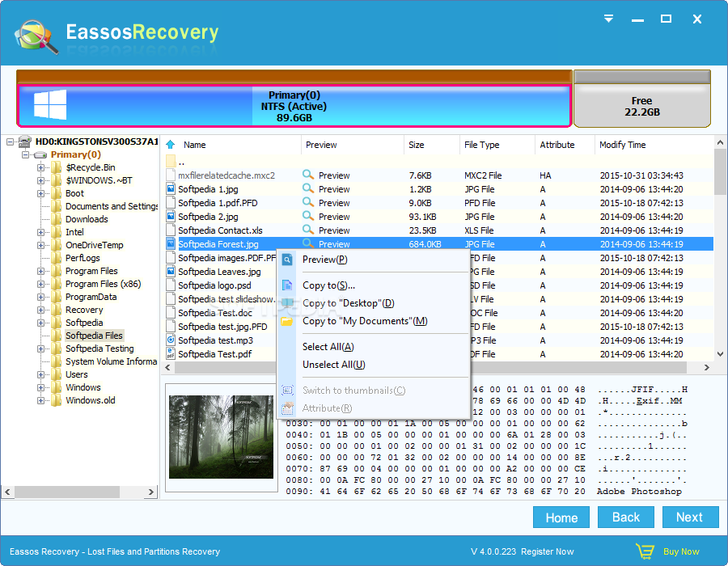This screenshot has width=728, height=566.
Task: Select the Softpedia Test.doc file row
Action: point(215,313)
